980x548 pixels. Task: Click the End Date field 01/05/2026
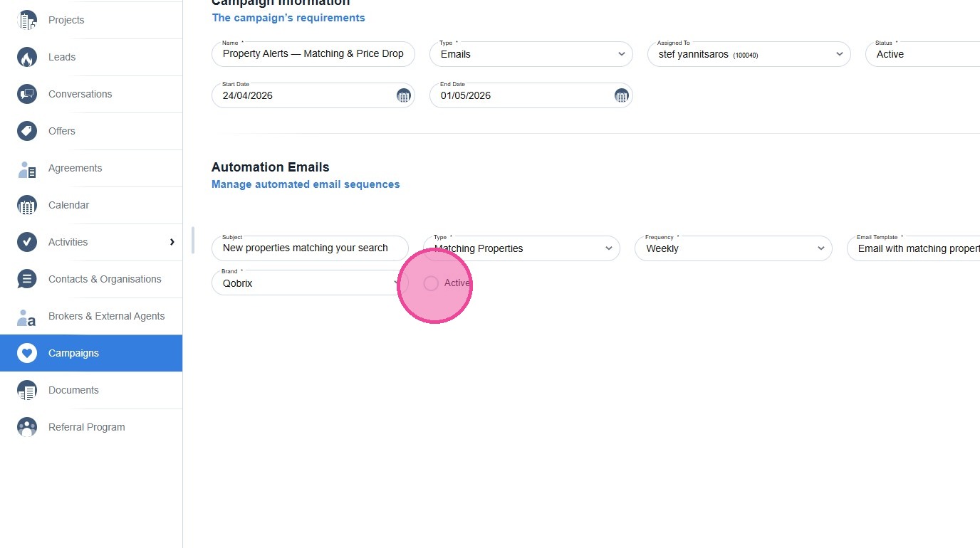pyautogui.click(x=531, y=95)
